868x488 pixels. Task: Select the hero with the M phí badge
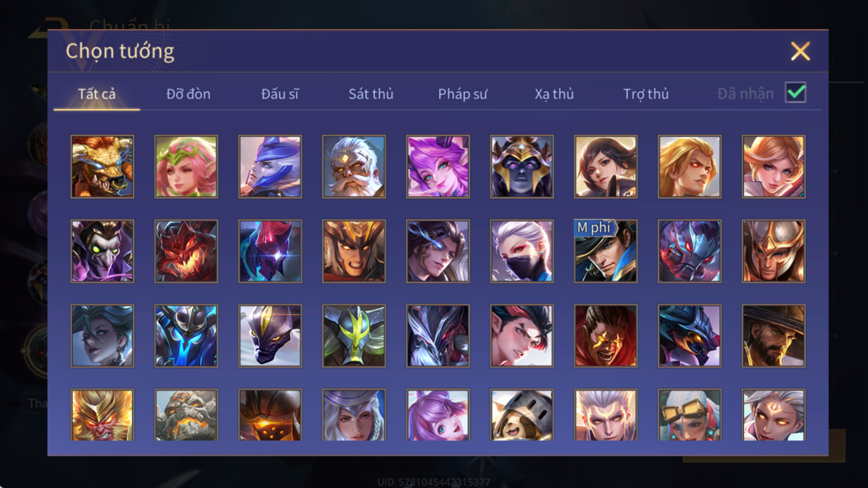[605, 251]
